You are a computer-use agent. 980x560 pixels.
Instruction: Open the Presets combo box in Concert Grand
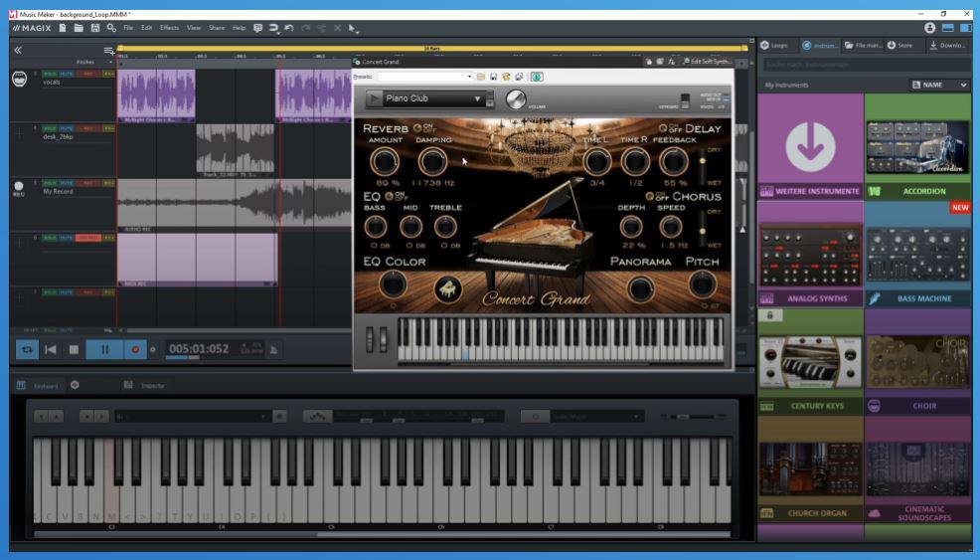(x=425, y=77)
